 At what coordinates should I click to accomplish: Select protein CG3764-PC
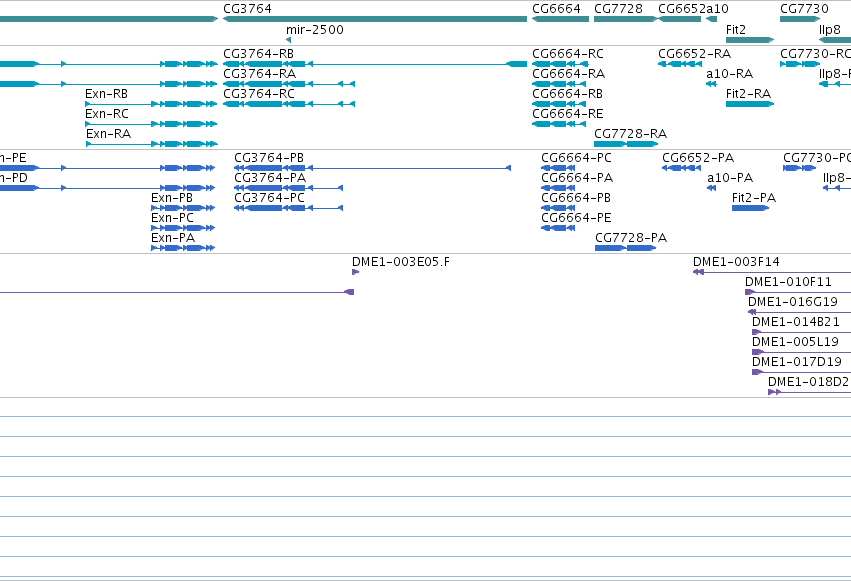(x=289, y=208)
